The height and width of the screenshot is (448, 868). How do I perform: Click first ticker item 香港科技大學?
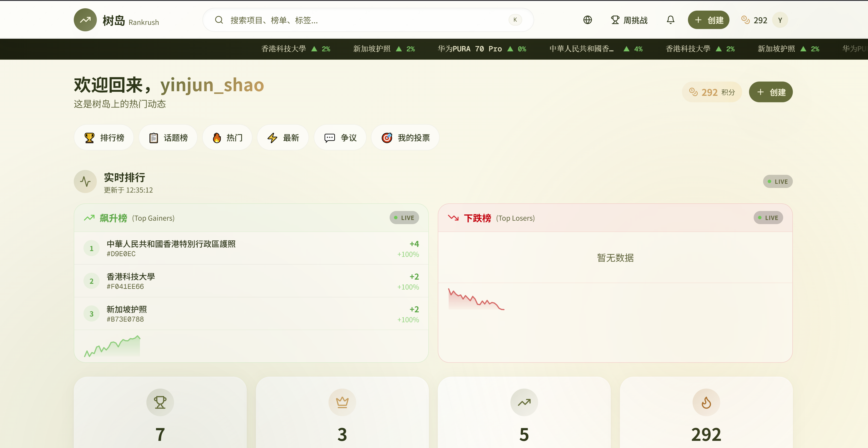tap(296, 49)
